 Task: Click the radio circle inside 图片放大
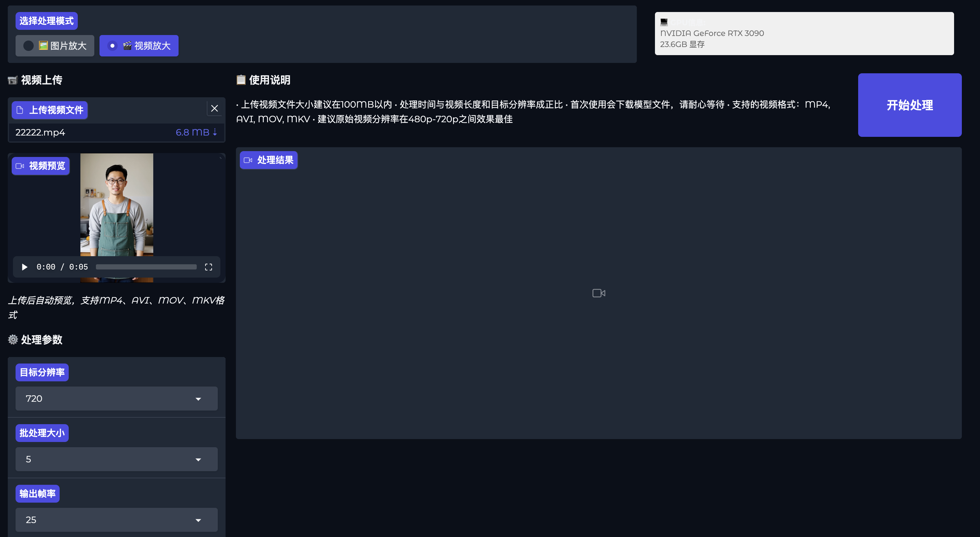click(x=29, y=46)
